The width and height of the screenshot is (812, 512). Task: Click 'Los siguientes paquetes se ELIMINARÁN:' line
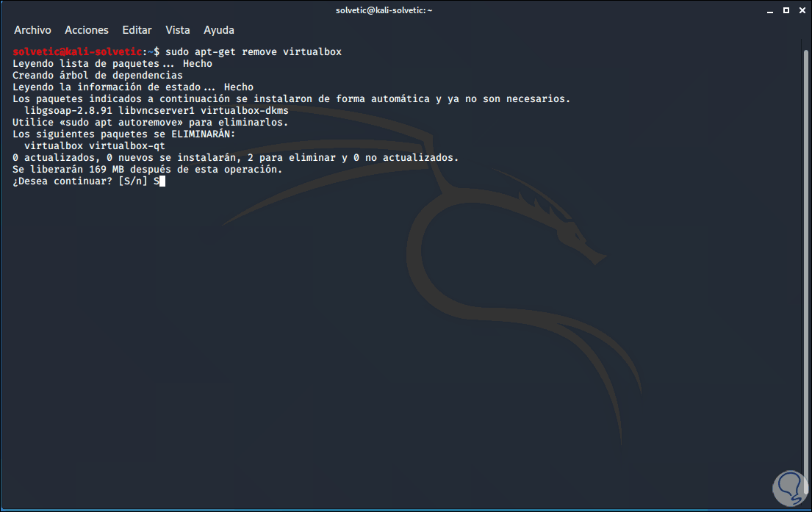pyautogui.click(x=123, y=134)
